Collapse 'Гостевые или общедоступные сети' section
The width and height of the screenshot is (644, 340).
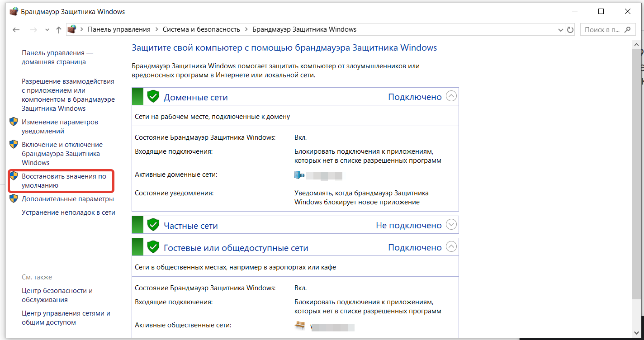(451, 247)
